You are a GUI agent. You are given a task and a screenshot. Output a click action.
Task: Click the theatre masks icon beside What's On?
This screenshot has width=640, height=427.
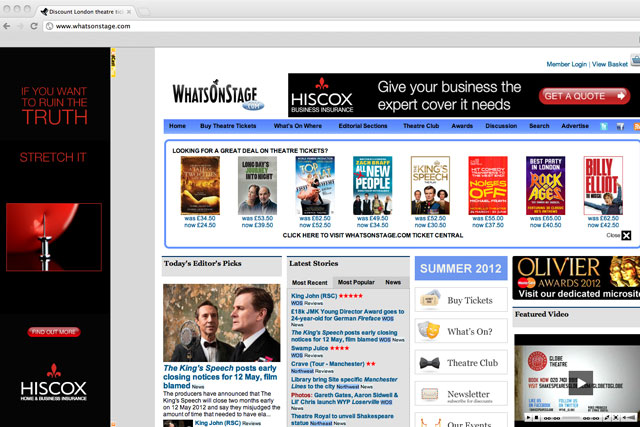coord(429,331)
